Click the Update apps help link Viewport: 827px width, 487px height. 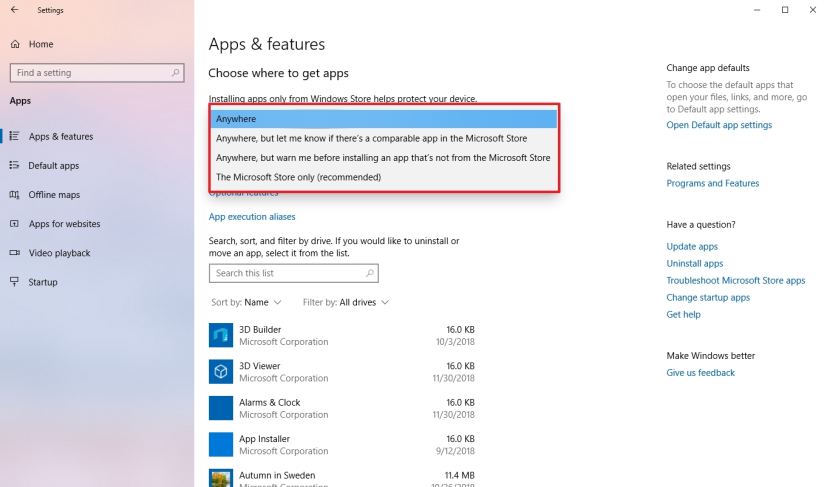tap(692, 246)
